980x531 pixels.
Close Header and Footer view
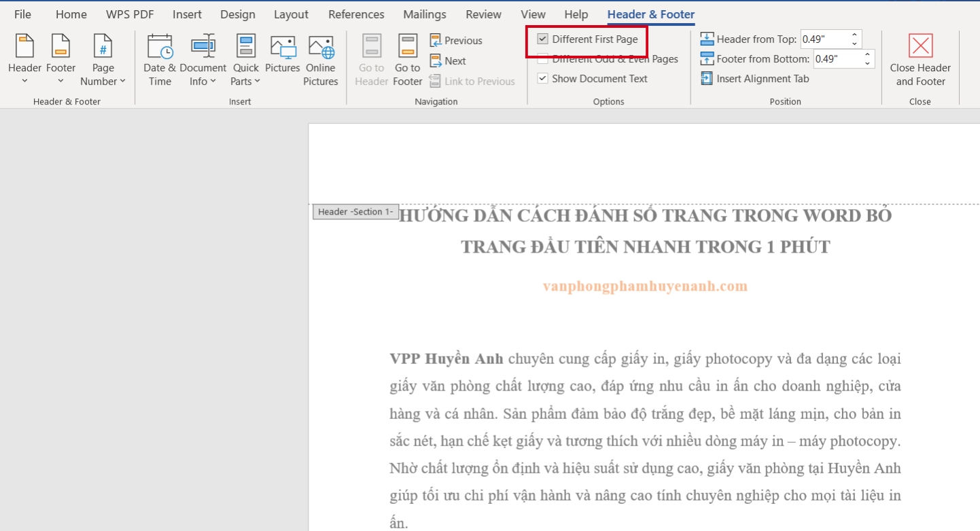pyautogui.click(x=920, y=60)
